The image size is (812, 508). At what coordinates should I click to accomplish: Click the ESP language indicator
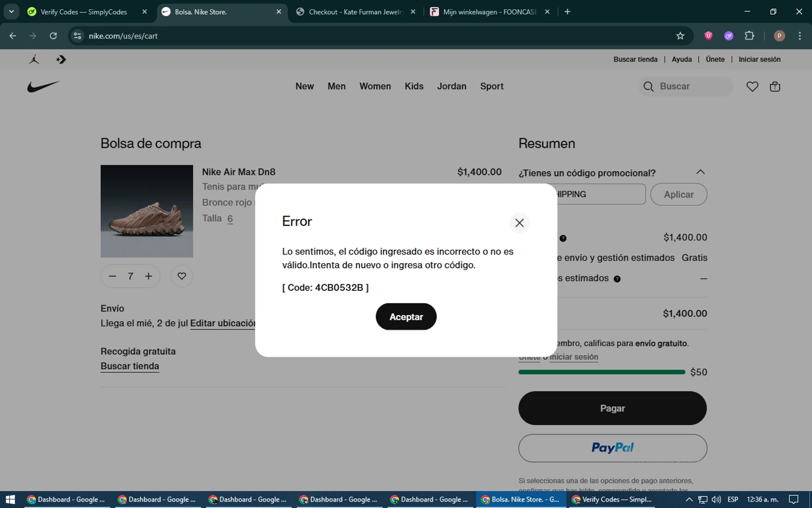(733, 499)
